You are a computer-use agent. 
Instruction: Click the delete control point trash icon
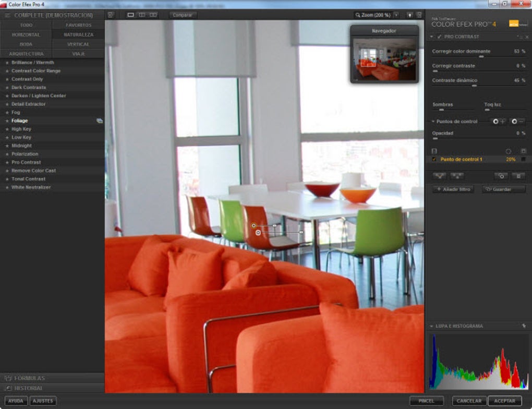pyautogui.click(x=518, y=176)
